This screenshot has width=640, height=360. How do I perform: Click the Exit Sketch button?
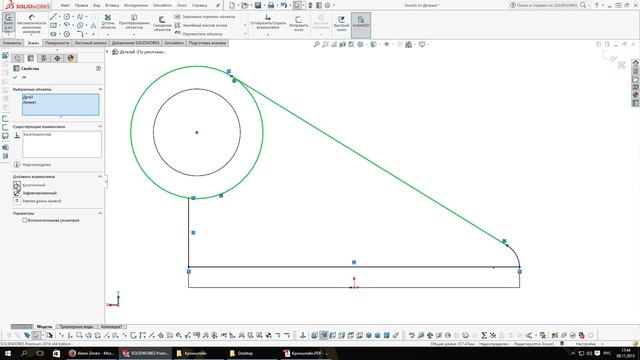9,22
